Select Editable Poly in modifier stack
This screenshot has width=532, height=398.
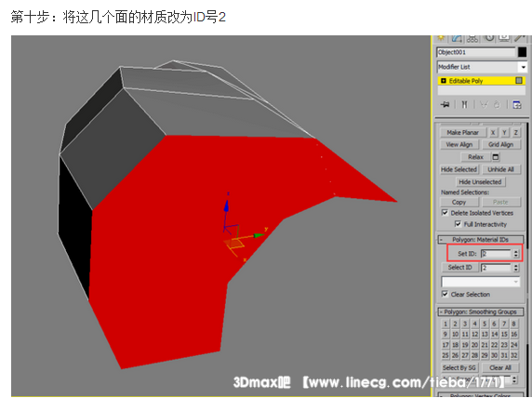pyautogui.click(x=482, y=81)
